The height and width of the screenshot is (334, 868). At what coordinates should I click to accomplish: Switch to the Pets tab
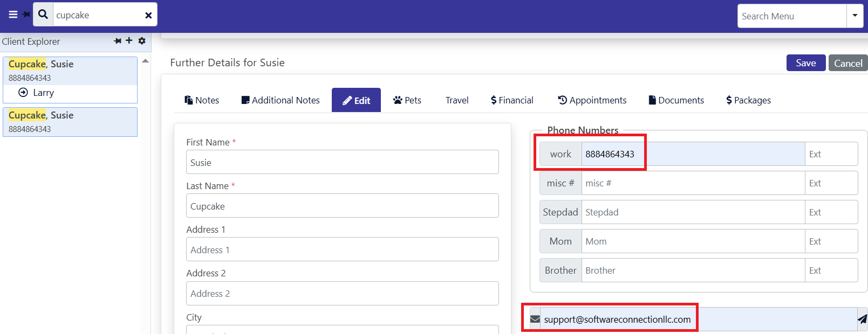click(407, 100)
